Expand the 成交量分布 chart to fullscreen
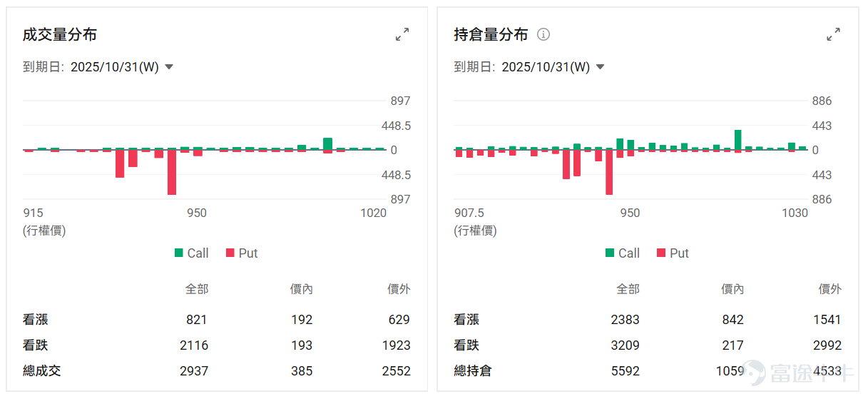 402,34
